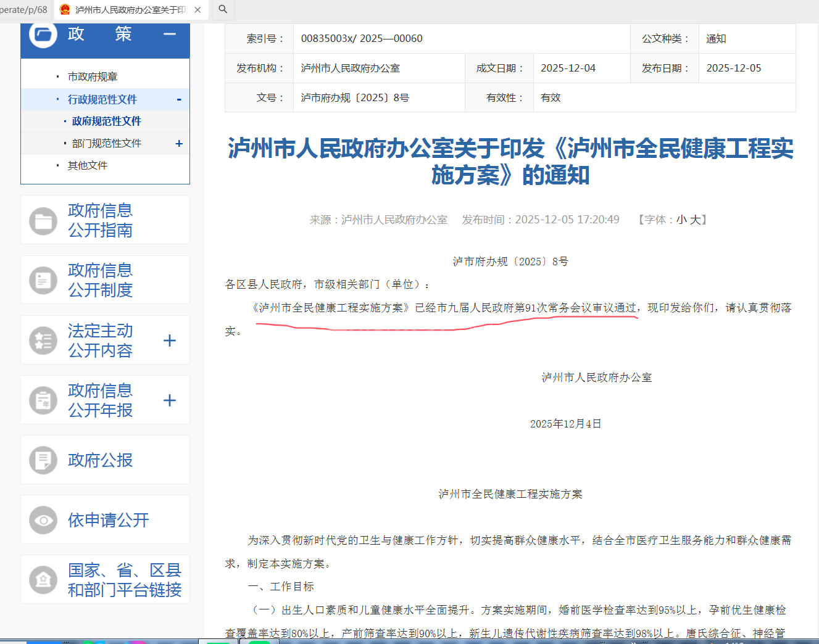Click the folder icon beside 政府信息公开指南
The height and width of the screenshot is (644, 819).
[43, 220]
